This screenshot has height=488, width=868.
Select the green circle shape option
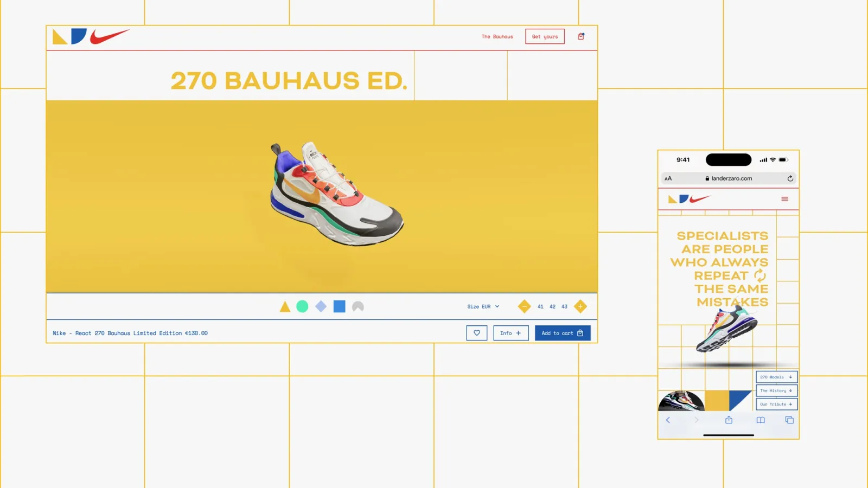302,307
